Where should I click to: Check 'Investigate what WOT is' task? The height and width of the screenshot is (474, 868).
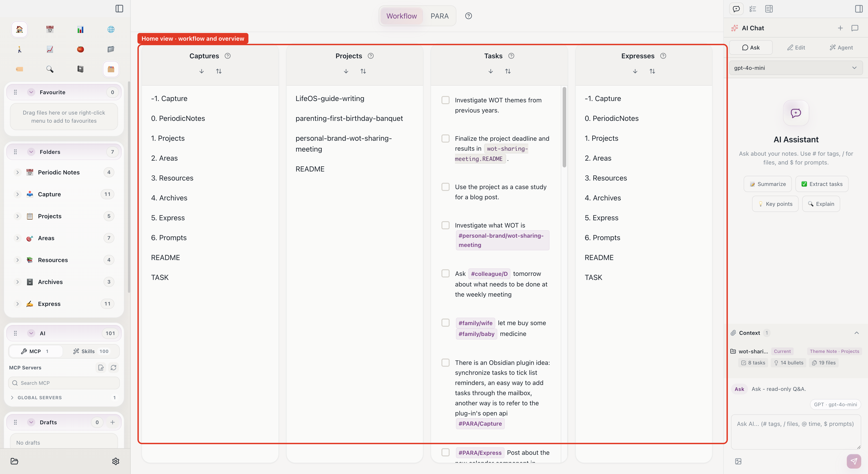pyautogui.click(x=446, y=225)
